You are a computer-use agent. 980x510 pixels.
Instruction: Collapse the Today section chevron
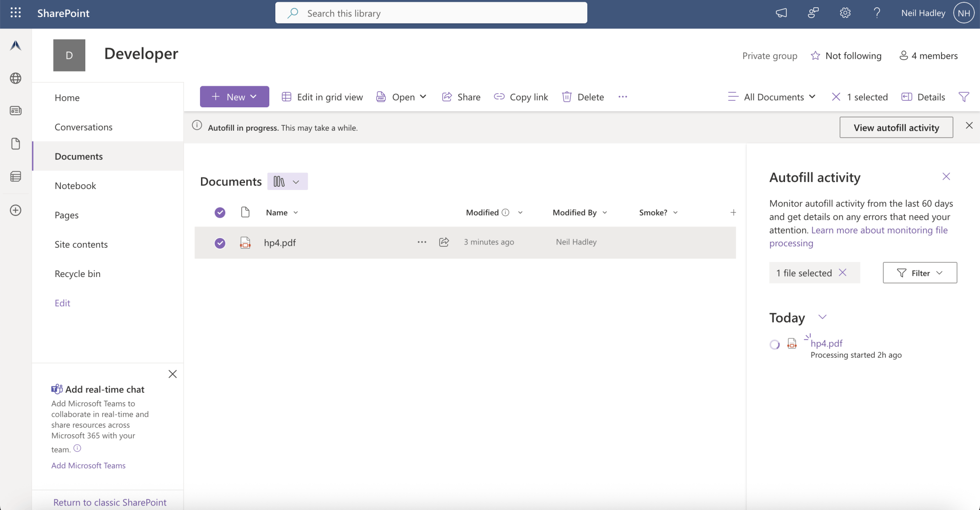click(822, 317)
